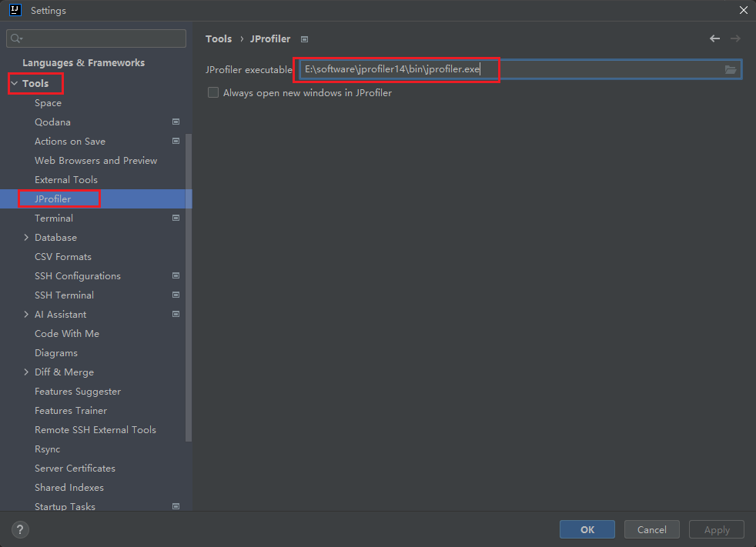
Task: Focus the settings search box
Action: (x=96, y=38)
